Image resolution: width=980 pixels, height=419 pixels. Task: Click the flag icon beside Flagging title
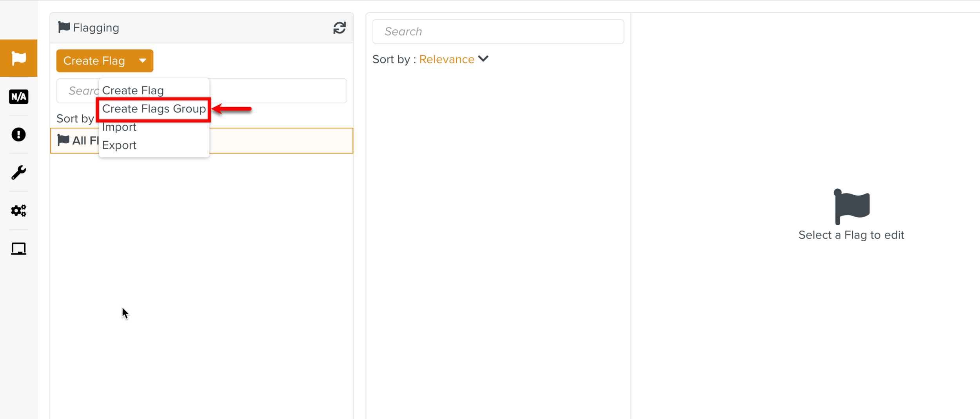tap(64, 27)
